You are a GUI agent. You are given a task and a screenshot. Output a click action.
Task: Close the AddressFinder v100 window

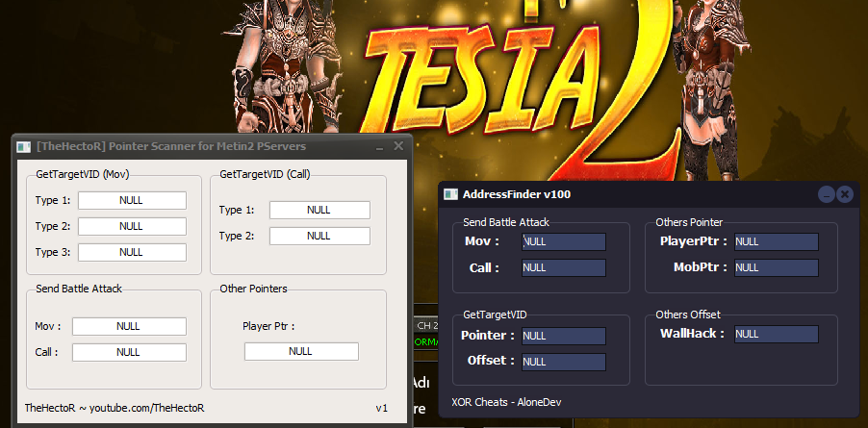point(844,194)
